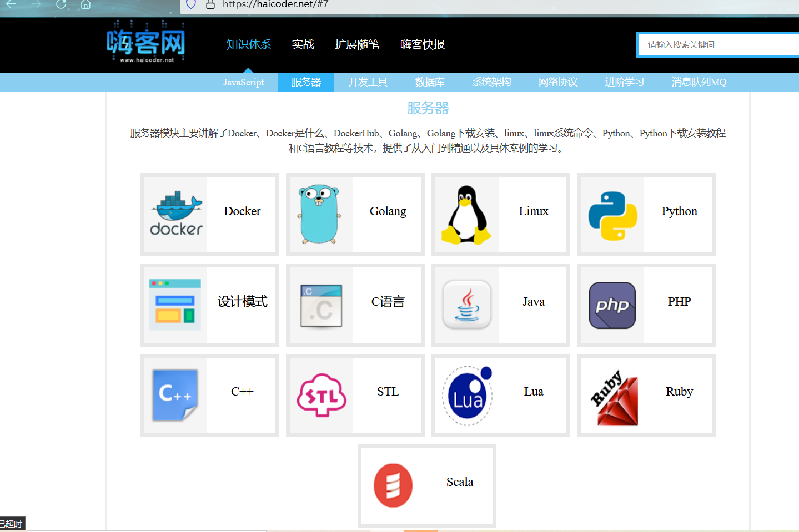799x532 pixels.
Task: Select the Linux penguin icon
Action: coord(466,215)
